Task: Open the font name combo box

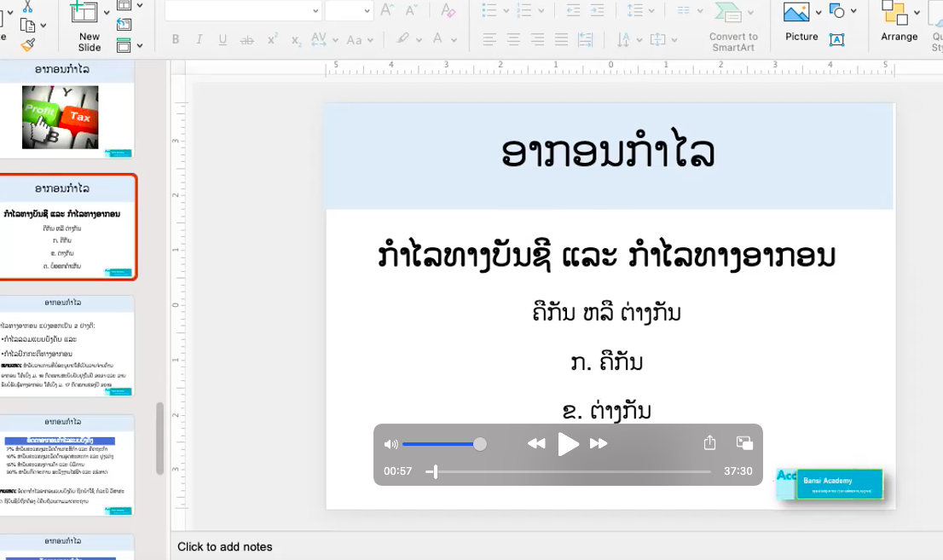Action: click(x=242, y=10)
